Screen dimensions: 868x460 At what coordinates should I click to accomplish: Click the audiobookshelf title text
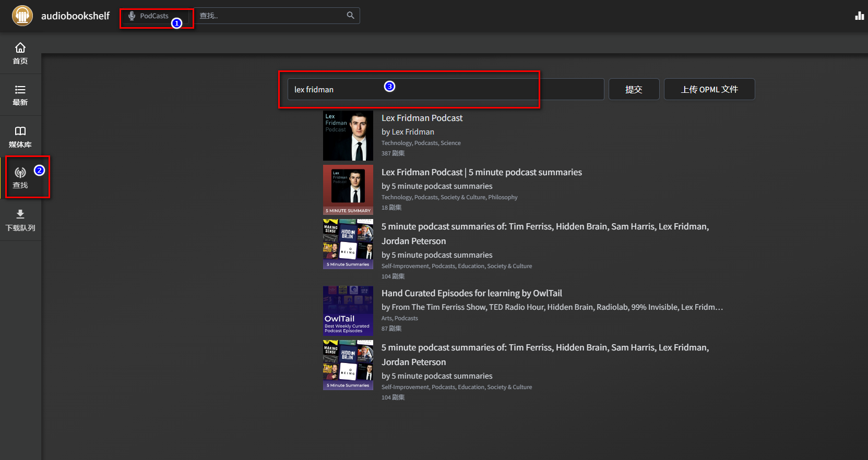click(x=75, y=16)
